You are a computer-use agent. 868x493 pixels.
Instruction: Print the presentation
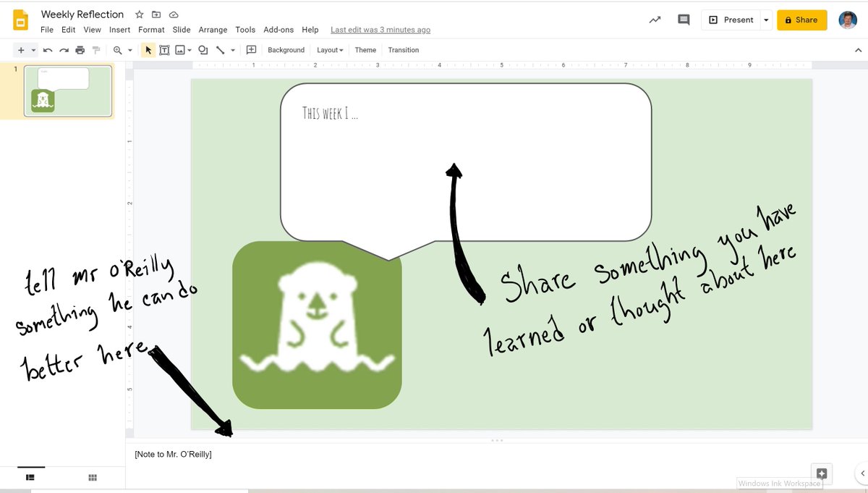80,50
